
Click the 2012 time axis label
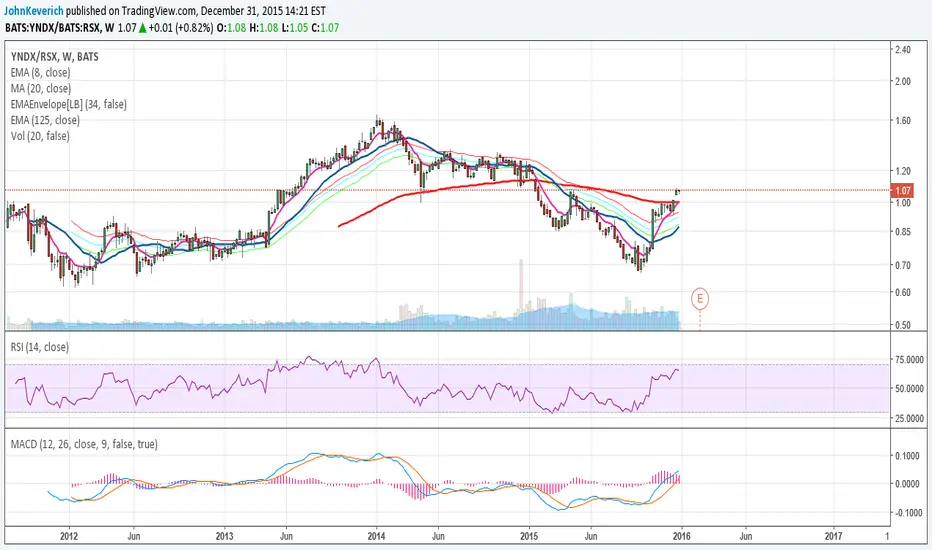click(x=70, y=536)
